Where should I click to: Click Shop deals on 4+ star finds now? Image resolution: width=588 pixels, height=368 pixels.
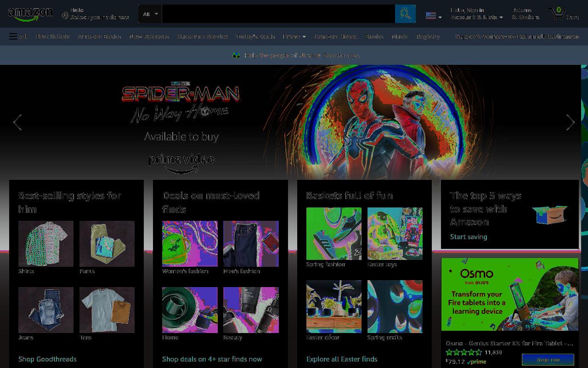pos(212,359)
